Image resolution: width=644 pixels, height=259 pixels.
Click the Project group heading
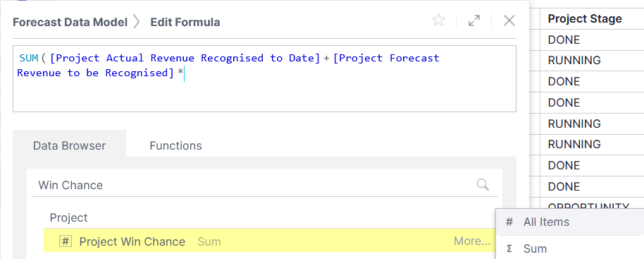(x=68, y=217)
